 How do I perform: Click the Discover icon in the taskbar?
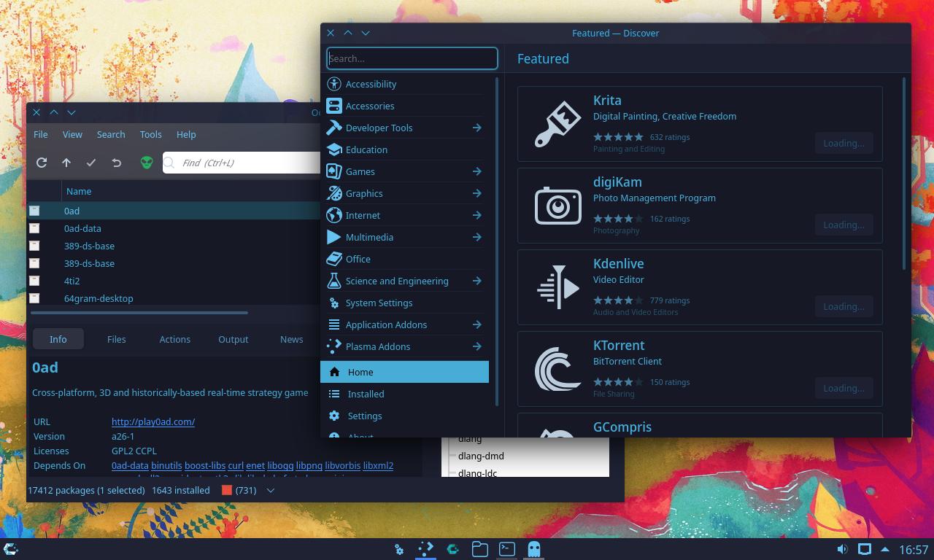(425, 549)
